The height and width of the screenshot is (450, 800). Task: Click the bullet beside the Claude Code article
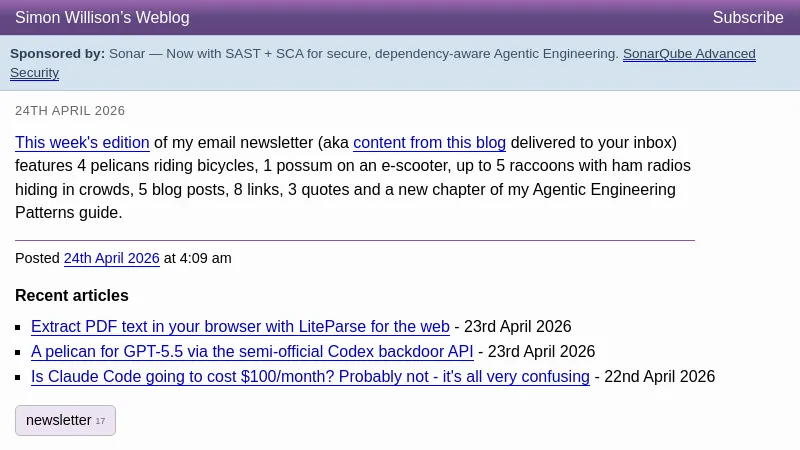[x=19, y=377]
